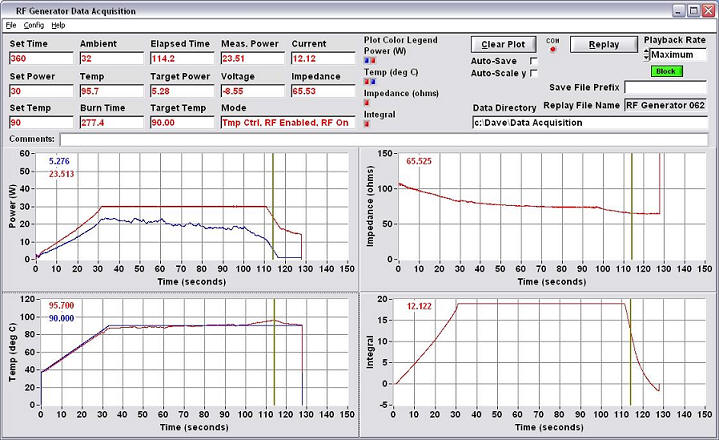Click the 90.000 readout in Temp plot
Image resolution: width=719 pixels, height=440 pixels.
click(61, 318)
